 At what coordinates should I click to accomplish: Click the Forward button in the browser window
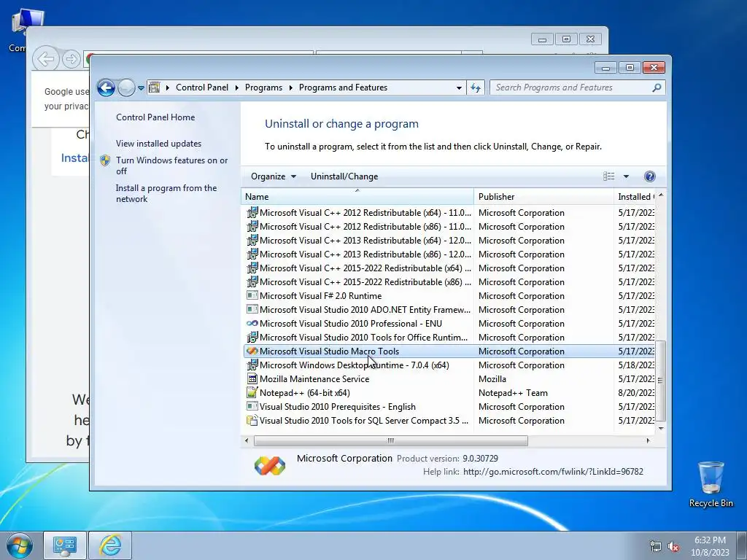click(71, 59)
